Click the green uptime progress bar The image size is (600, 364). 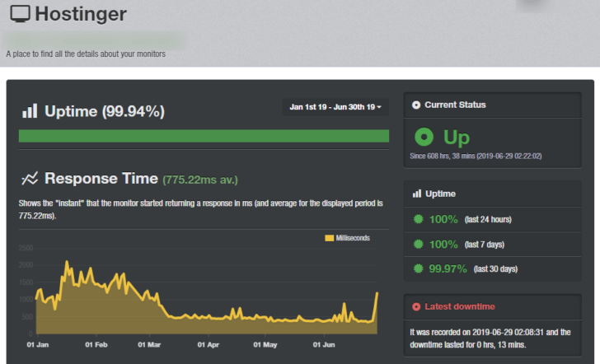point(204,136)
